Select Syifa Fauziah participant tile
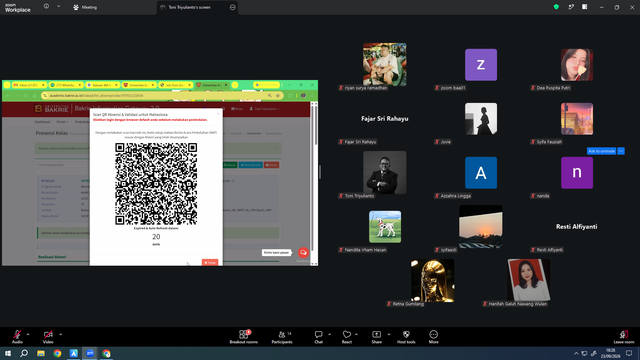This screenshot has width=640, height=360. [577, 119]
